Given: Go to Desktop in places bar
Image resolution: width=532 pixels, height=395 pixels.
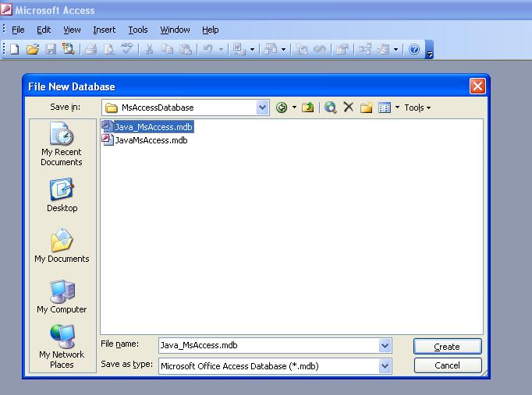Looking at the screenshot, I should pos(62,195).
